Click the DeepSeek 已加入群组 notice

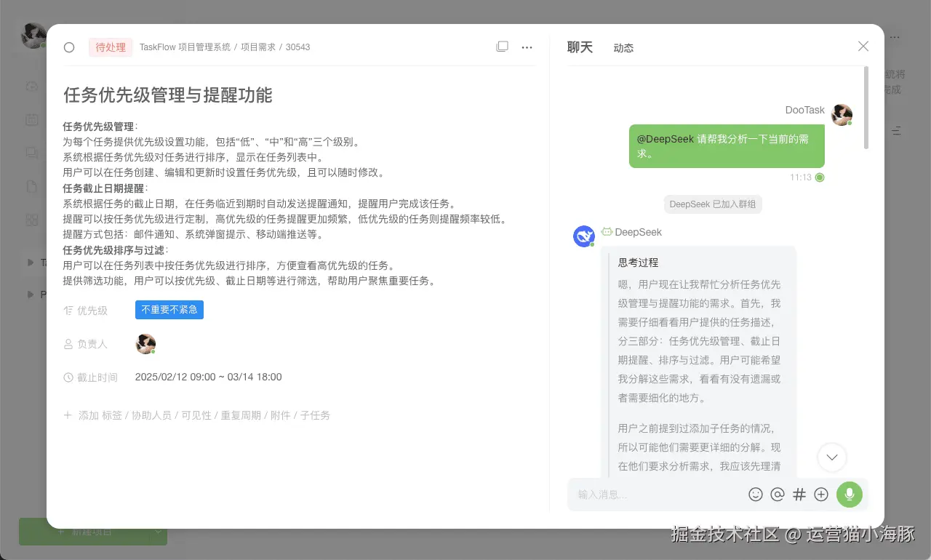tap(713, 204)
